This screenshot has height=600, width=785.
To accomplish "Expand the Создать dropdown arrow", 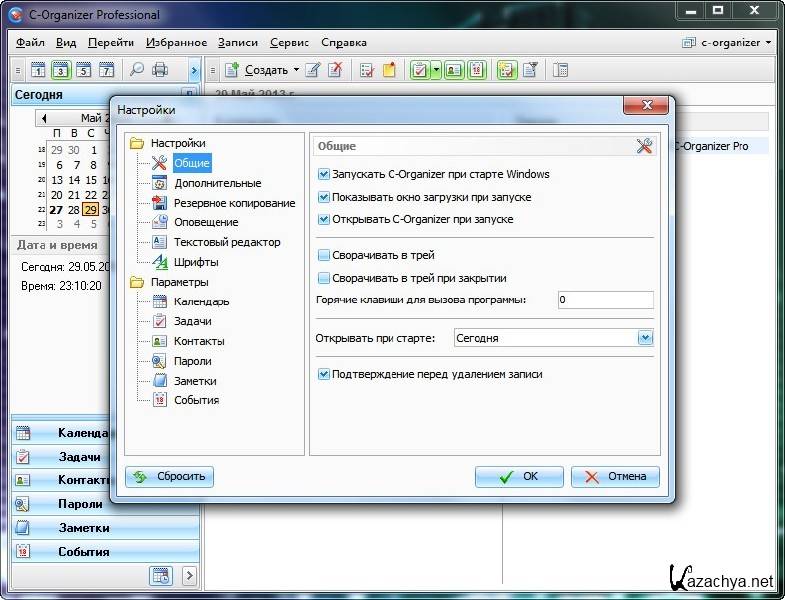I will pos(296,70).
